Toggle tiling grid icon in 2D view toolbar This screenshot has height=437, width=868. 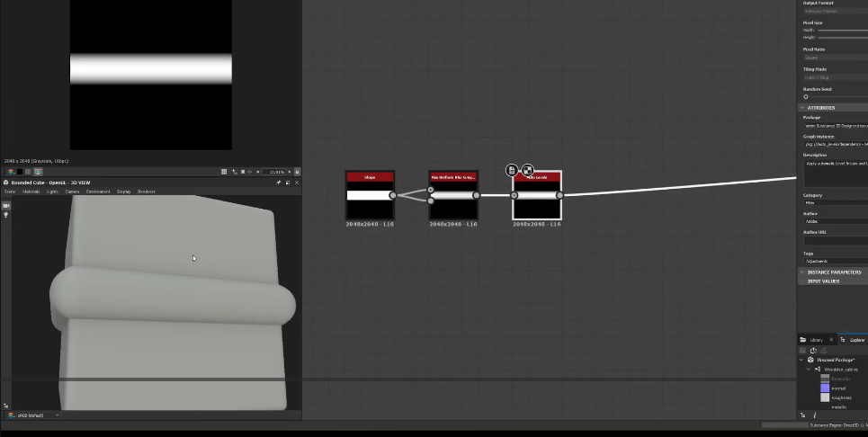224,172
